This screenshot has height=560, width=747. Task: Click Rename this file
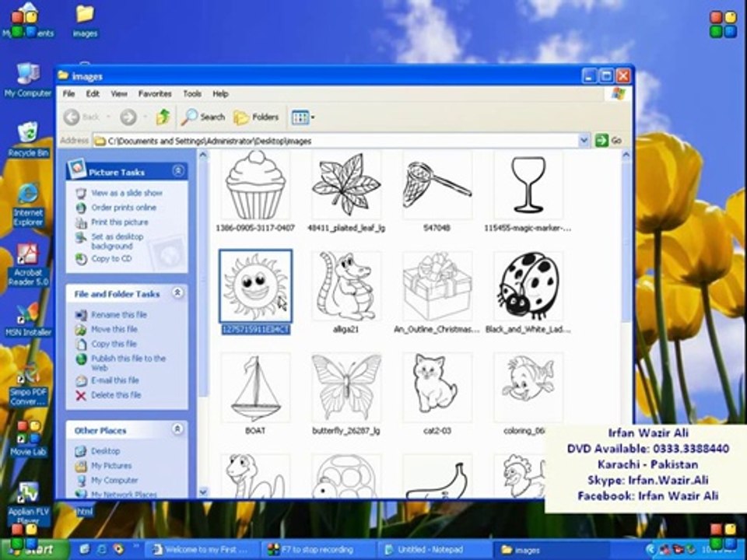click(119, 315)
